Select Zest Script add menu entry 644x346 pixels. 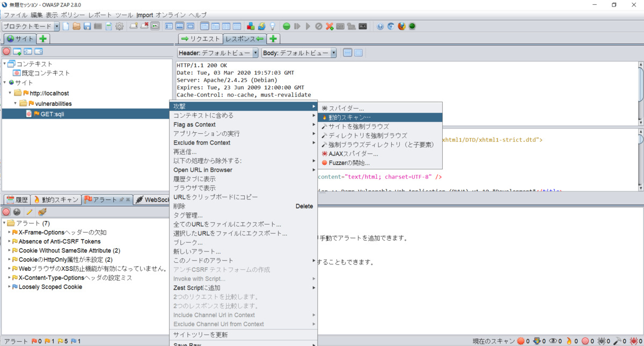[x=244, y=288]
